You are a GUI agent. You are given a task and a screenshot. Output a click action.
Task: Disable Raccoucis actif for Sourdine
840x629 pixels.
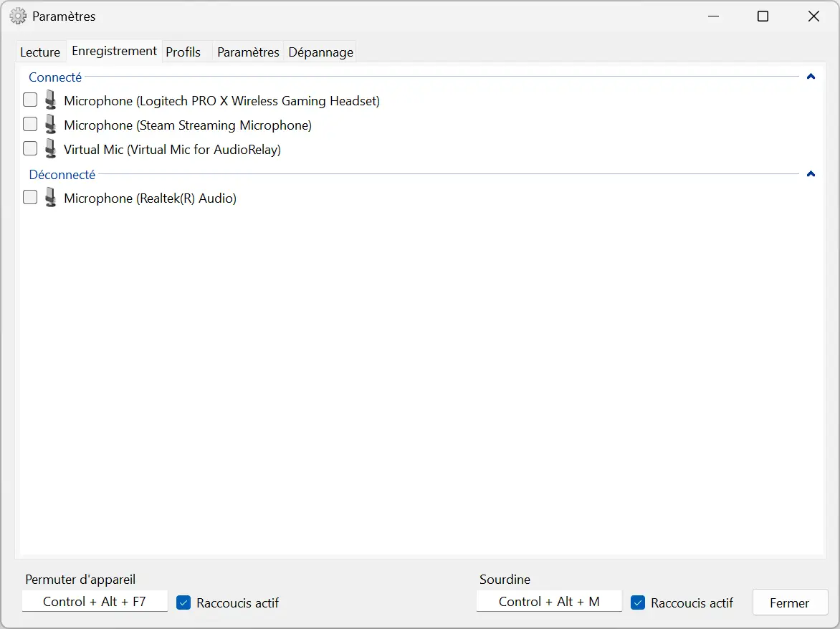click(x=637, y=602)
